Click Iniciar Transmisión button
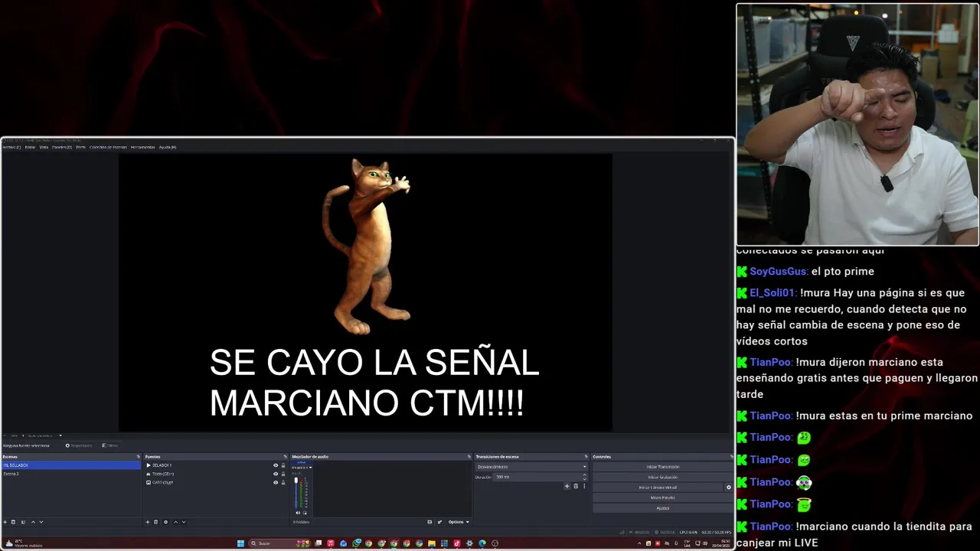The width and height of the screenshot is (980, 551). pos(663,467)
